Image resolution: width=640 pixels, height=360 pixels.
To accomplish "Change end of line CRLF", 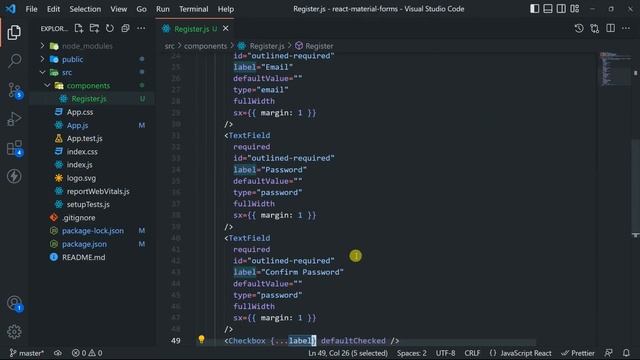I will [x=472, y=353].
